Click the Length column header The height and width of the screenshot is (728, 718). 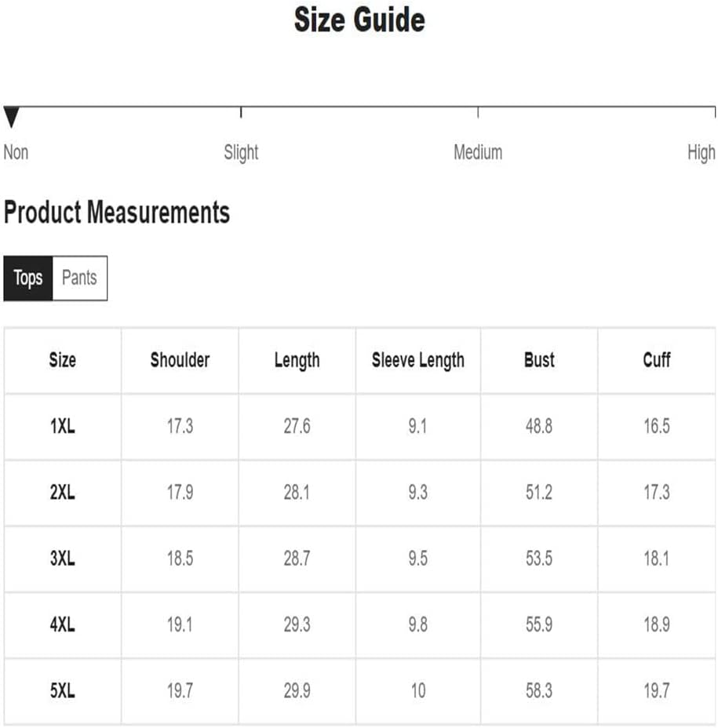(297, 360)
